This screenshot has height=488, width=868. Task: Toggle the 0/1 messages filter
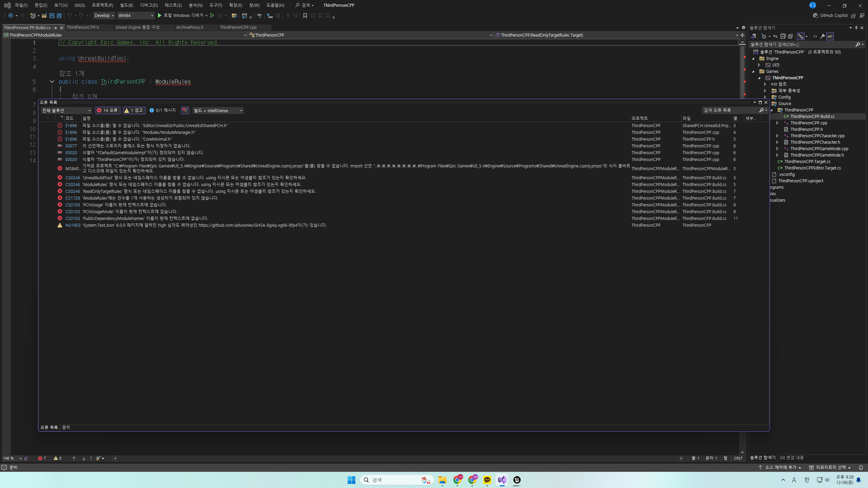click(x=163, y=110)
